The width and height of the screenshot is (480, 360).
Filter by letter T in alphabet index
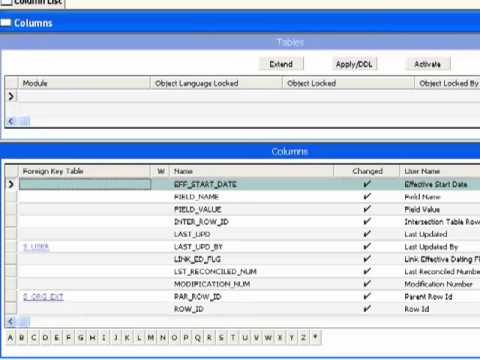pyautogui.click(x=233, y=338)
